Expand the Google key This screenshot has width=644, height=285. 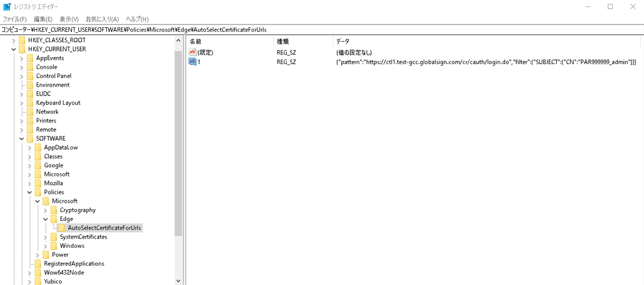tap(30, 166)
